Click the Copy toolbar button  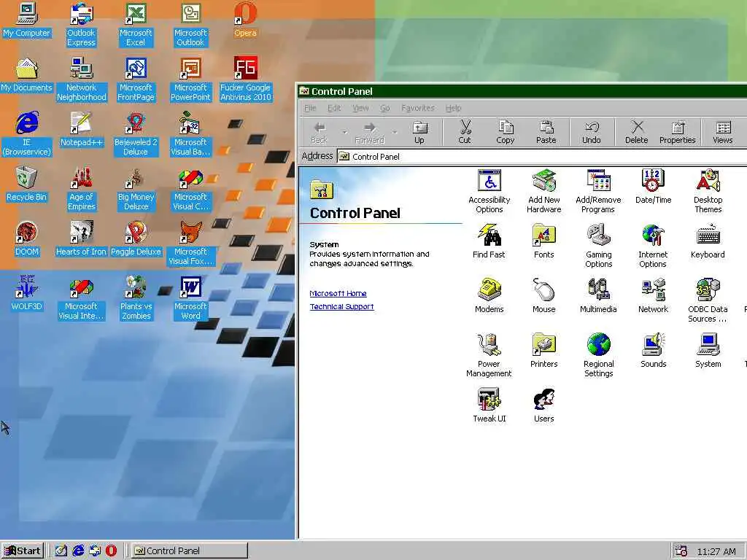click(x=506, y=132)
